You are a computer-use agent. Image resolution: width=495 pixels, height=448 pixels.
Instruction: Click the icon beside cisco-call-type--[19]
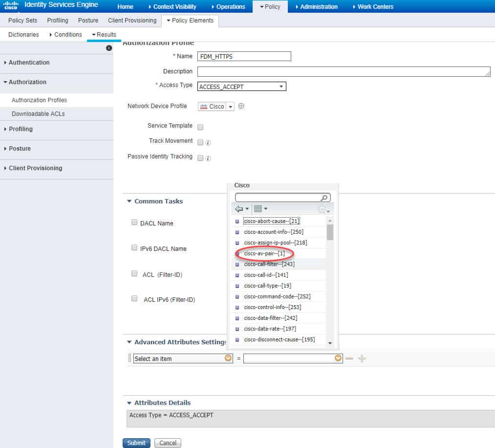click(x=237, y=286)
